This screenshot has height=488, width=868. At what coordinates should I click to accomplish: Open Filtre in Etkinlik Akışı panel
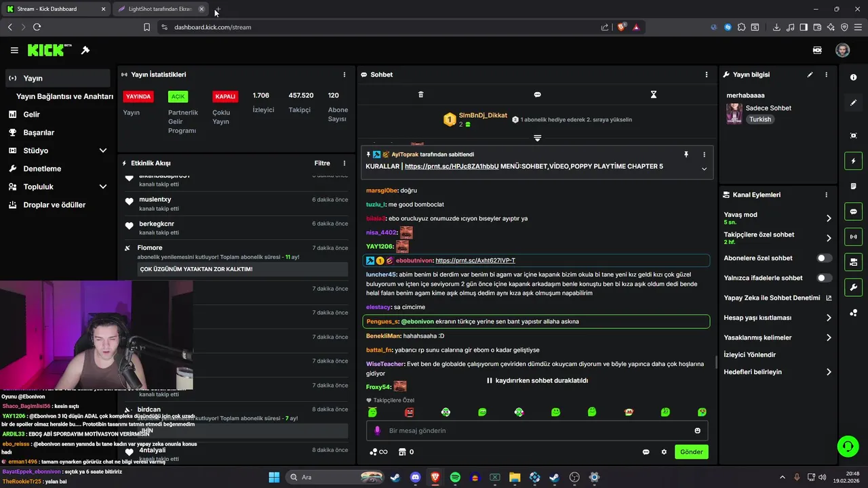pos(322,163)
